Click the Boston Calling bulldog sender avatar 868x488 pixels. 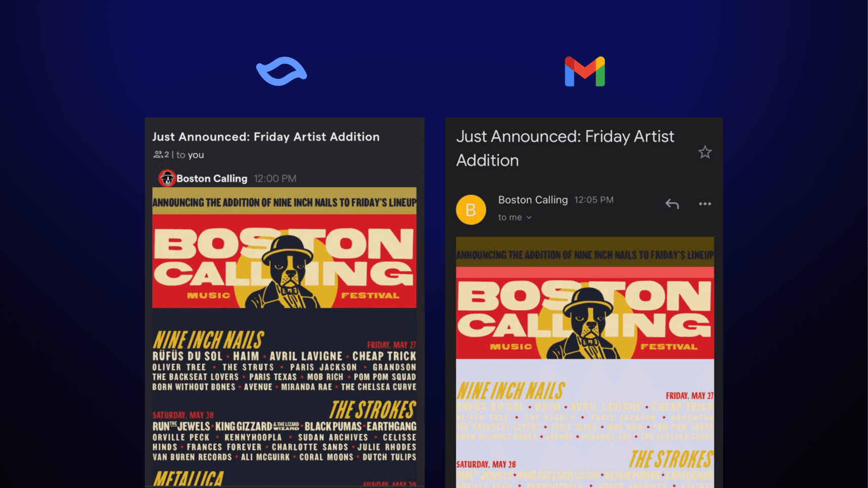[167, 178]
